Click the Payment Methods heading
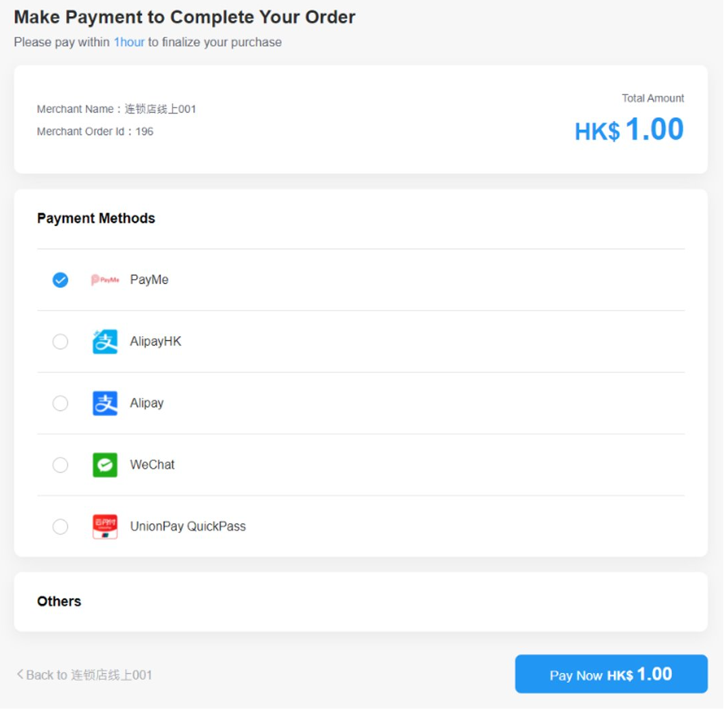 click(x=96, y=218)
